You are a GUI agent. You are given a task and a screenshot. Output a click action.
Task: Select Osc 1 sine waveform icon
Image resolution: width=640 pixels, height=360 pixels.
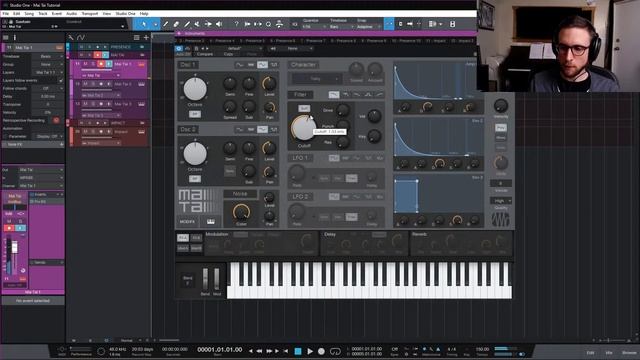239,64
